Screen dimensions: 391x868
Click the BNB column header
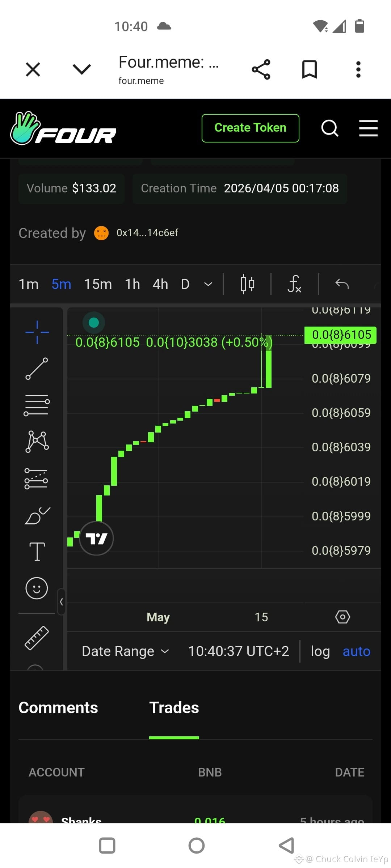point(210,772)
